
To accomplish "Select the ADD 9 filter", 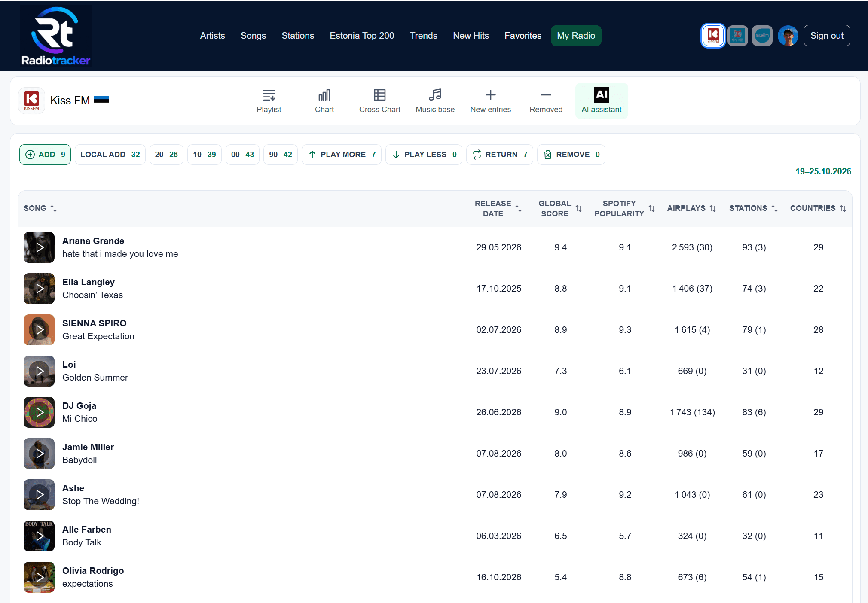I will [x=45, y=155].
